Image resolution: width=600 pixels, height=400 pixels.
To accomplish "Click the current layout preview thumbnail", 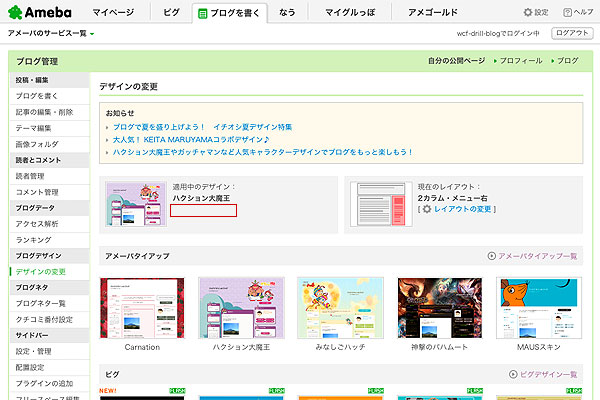I will point(381,204).
